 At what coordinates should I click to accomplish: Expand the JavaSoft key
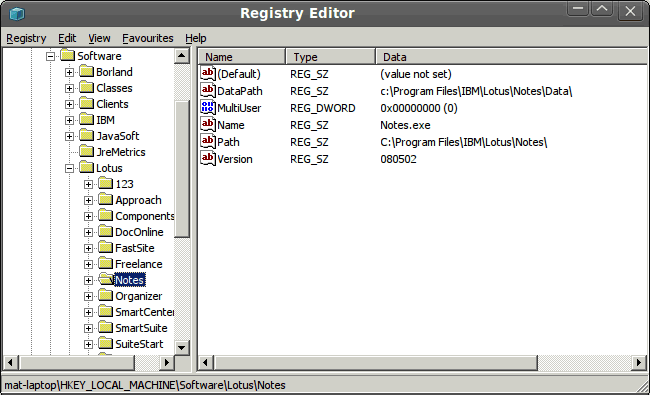point(69,136)
